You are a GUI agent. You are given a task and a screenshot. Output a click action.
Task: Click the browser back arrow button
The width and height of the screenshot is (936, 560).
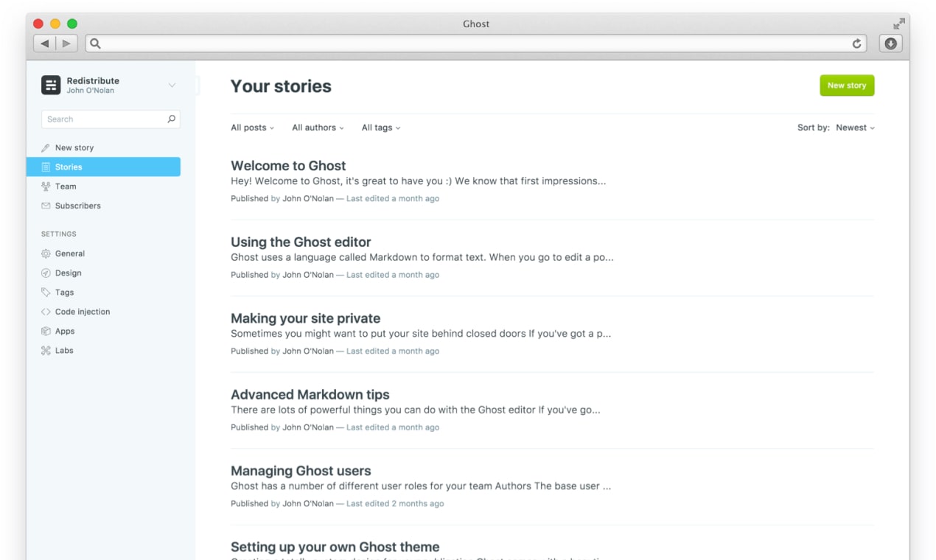pyautogui.click(x=44, y=43)
